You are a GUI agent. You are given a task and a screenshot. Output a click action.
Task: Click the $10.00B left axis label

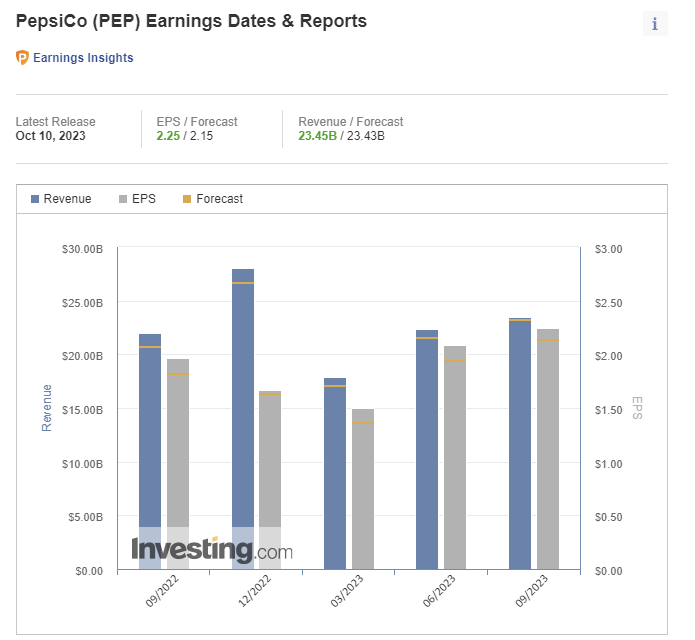point(82,464)
